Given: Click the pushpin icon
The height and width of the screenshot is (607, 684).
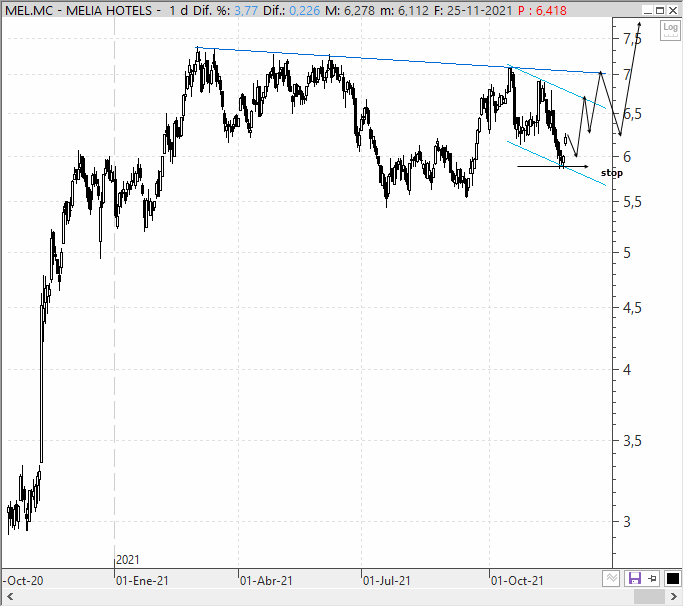Looking at the screenshot, I should (653, 579).
